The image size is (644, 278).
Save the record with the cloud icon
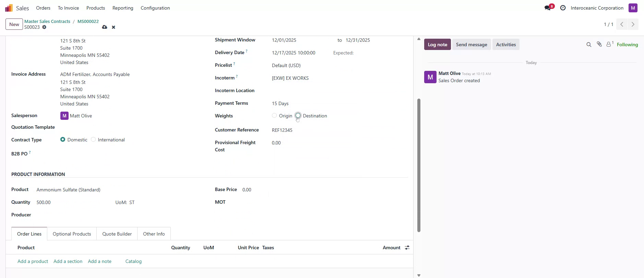[x=105, y=27]
